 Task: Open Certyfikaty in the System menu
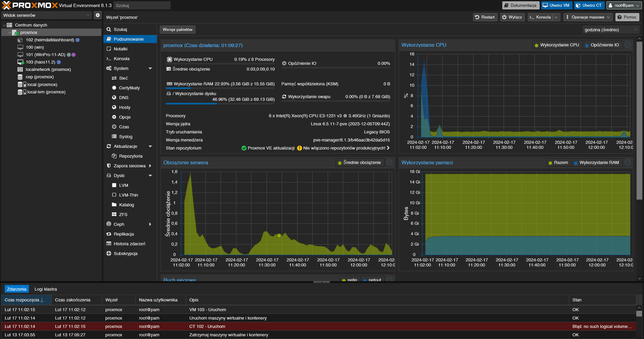(129, 88)
